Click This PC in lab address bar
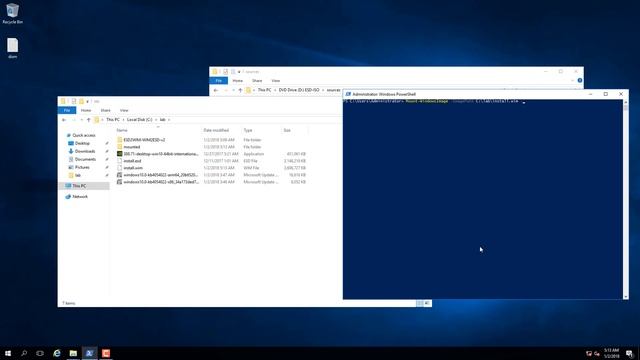 (113, 120)
